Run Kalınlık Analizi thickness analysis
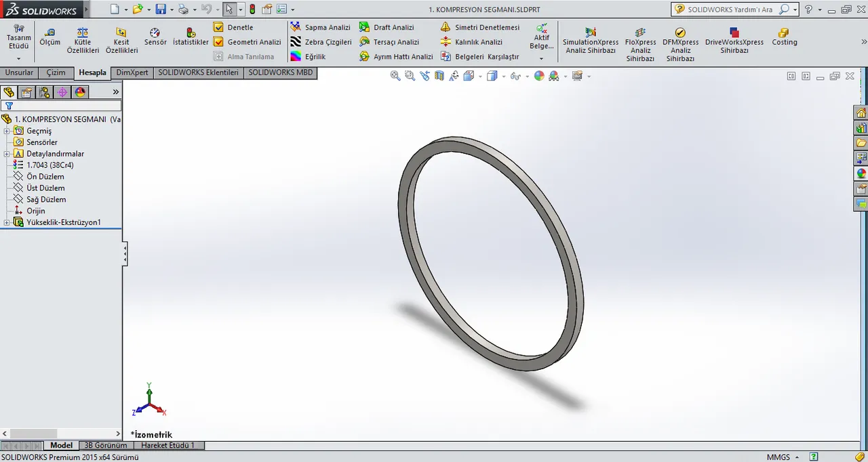868x462 pixels. coord(471,42)
